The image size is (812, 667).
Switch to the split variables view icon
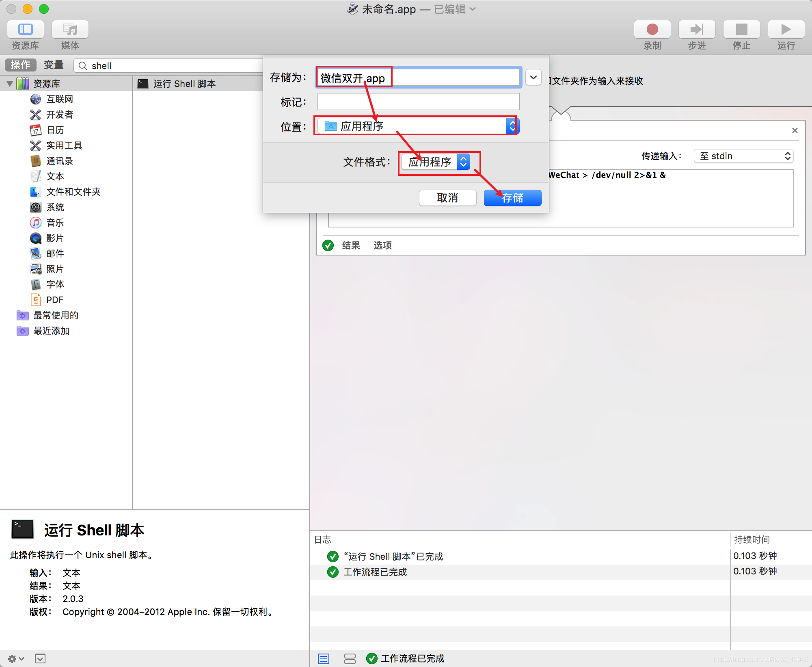[350, 658]
